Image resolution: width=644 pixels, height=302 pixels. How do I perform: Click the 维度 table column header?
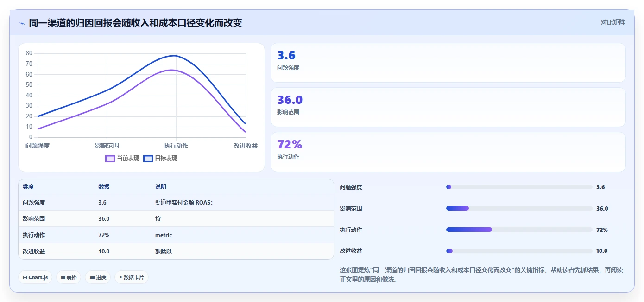(28, 187)
